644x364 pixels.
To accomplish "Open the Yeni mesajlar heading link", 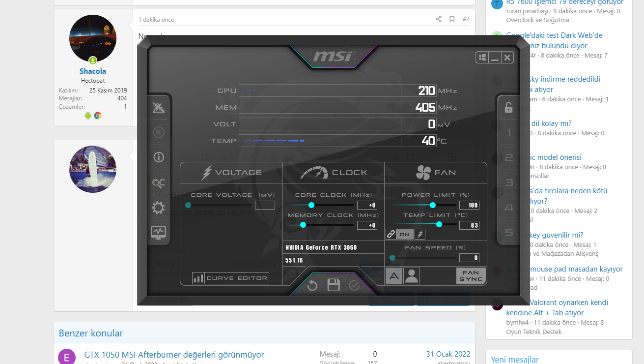I will point(515,360).
